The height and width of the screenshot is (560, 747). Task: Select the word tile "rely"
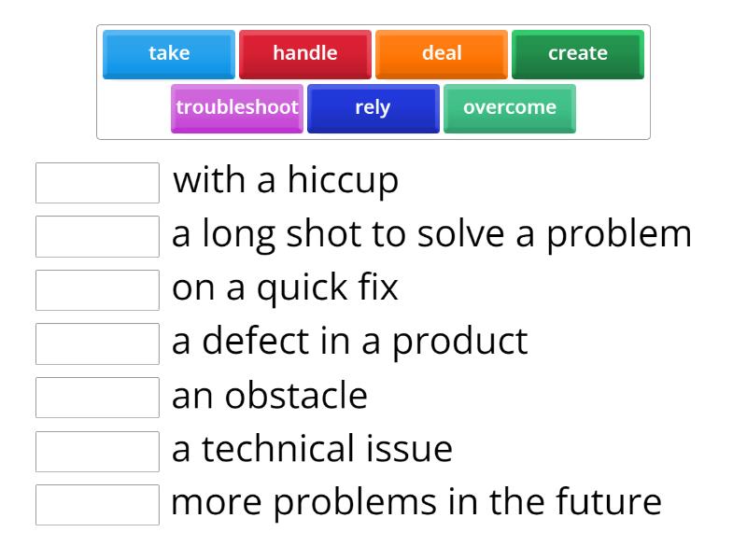373,107
